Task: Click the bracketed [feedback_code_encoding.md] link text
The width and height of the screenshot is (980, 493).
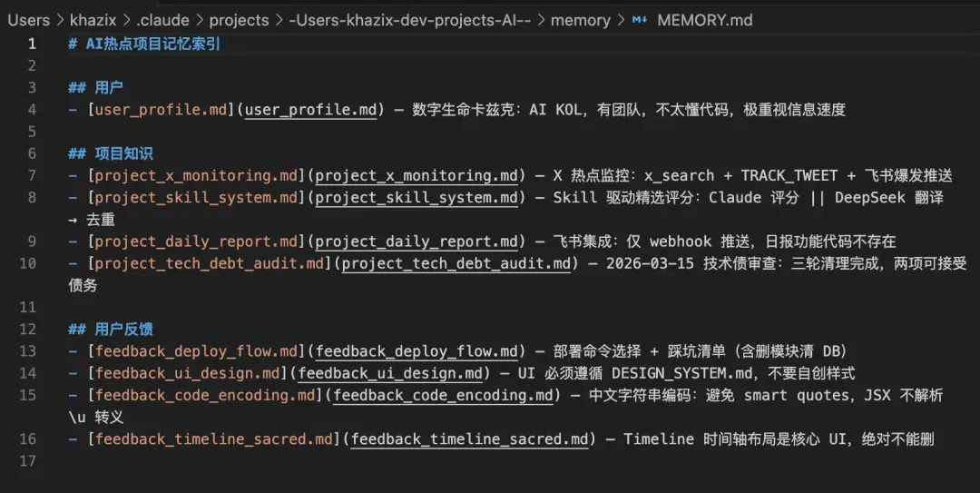Action: [x=205, y=396]
